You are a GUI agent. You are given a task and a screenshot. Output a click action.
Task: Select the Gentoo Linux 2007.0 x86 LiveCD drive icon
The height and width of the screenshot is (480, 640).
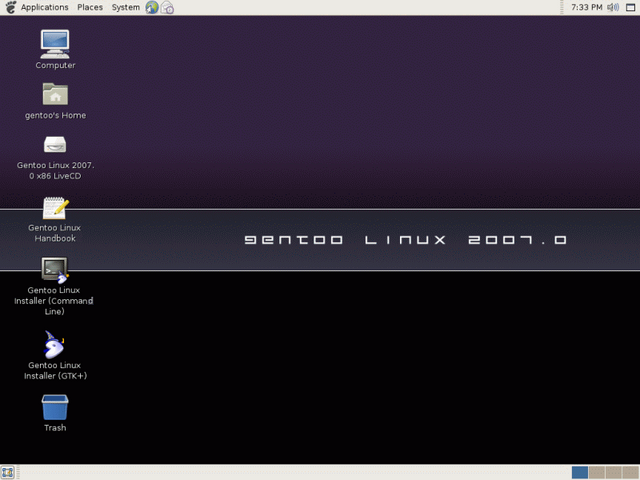click(55, 144)
